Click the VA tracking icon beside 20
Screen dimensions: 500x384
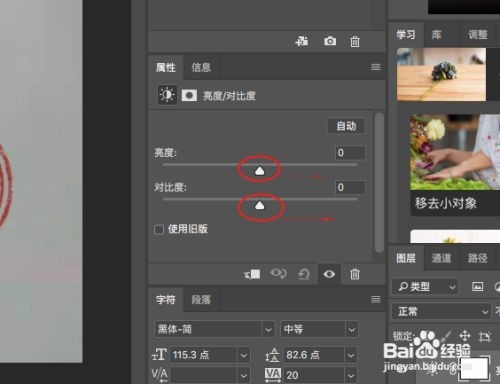(x=273, y=374)
